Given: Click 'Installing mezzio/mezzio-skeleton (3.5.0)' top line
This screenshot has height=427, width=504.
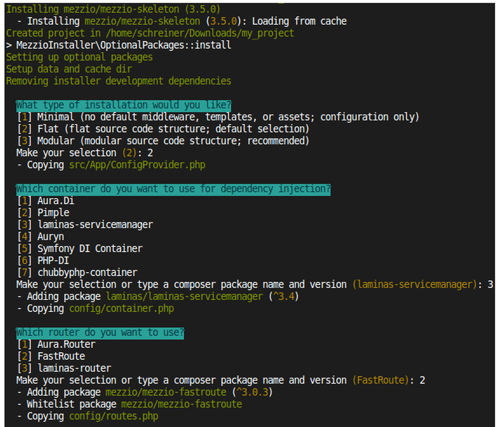Looking at the screenshot, I should pos(113,9).
